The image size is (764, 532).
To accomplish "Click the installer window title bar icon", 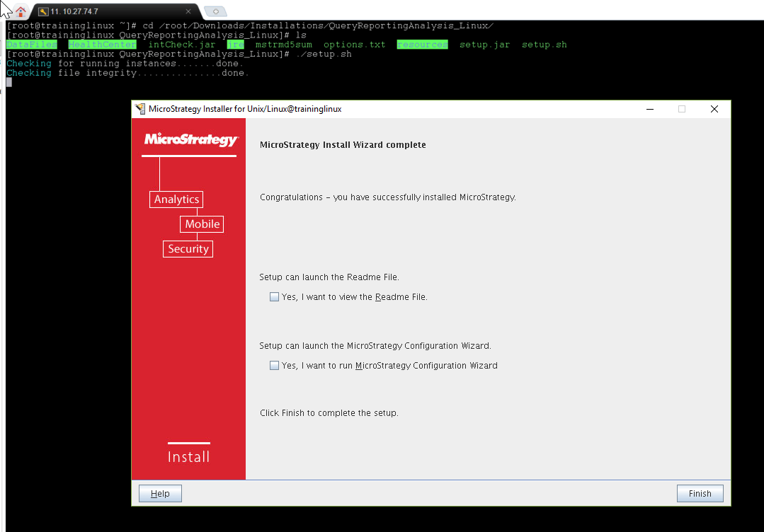I will tap(140, 109).
